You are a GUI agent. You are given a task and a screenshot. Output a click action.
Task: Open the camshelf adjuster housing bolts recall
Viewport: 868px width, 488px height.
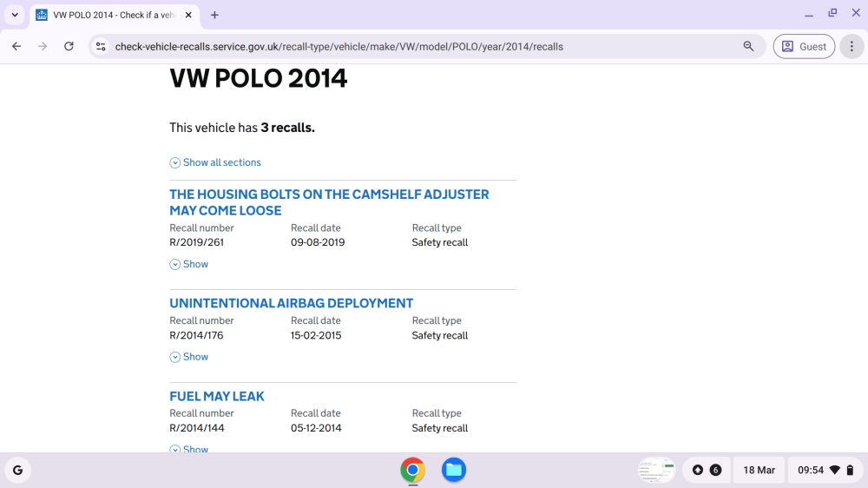pyautogui.click(x=329, y=202)
